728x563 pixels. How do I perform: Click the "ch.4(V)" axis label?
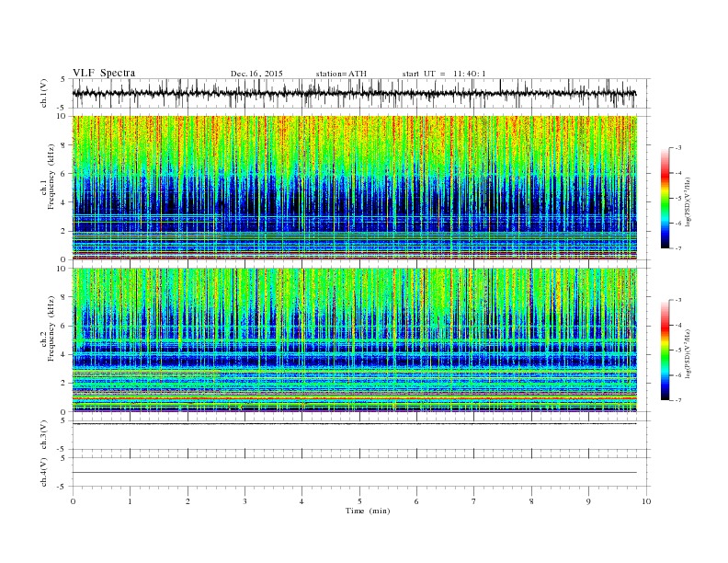pyautogui.click(x=44, y=472)
